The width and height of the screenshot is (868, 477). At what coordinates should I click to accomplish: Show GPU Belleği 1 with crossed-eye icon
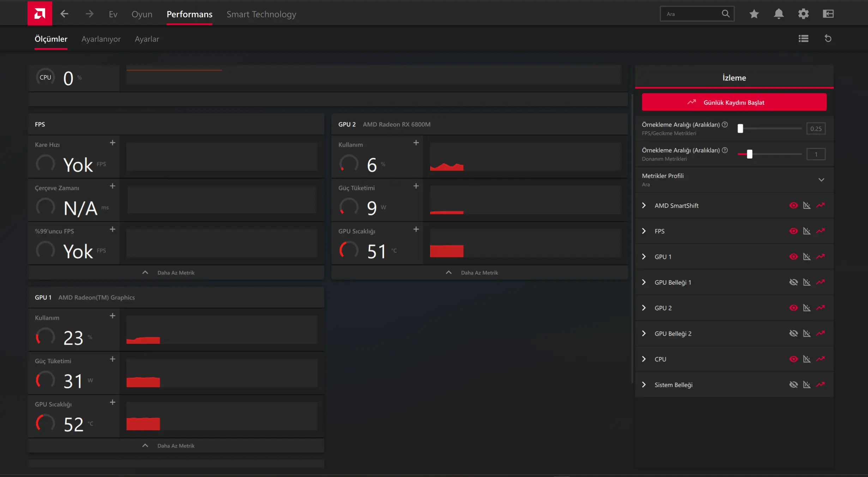(793, 282)
